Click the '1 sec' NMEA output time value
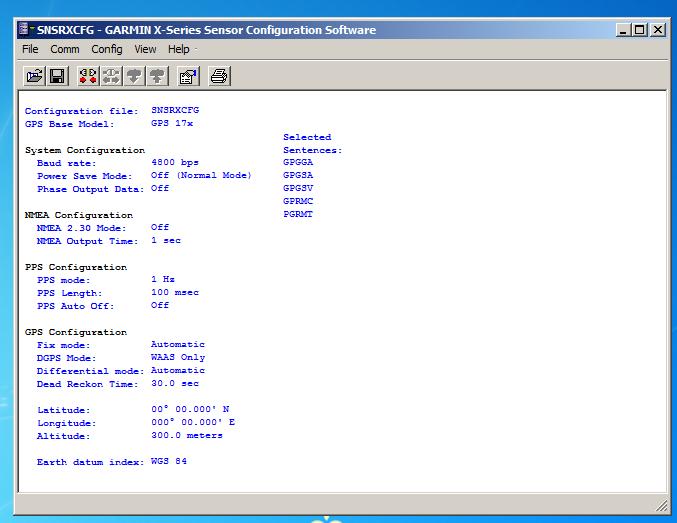This screenshot has width=677, height=523. click(166, 241)
